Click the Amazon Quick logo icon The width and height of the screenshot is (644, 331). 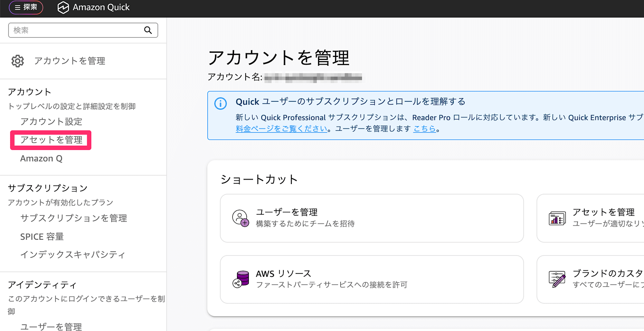click(x=63, y=7)
